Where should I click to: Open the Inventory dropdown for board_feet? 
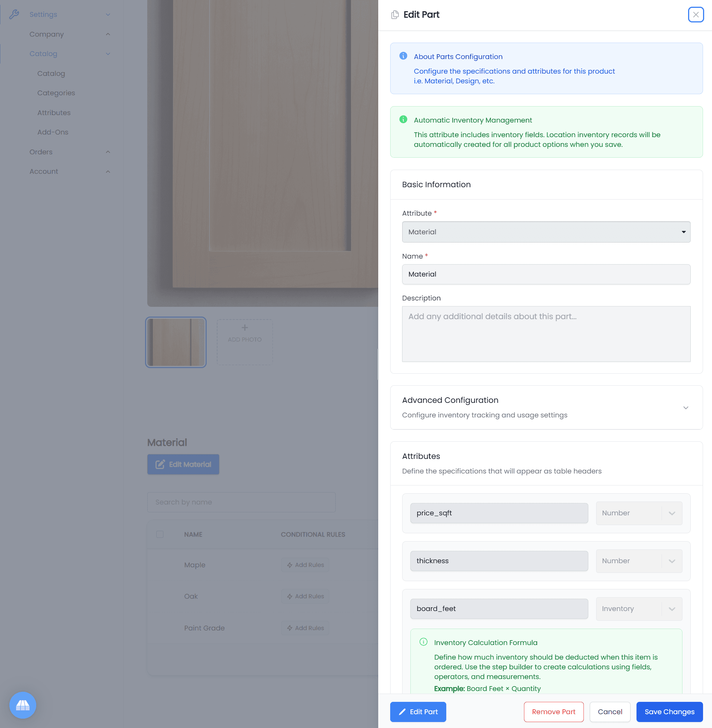639,609
